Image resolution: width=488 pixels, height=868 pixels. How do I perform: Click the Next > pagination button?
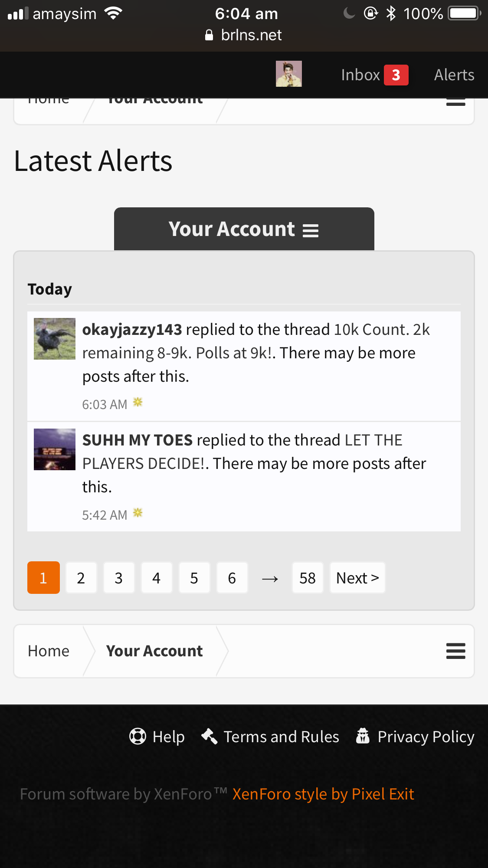pyautogui.click(x=357, y=578)
